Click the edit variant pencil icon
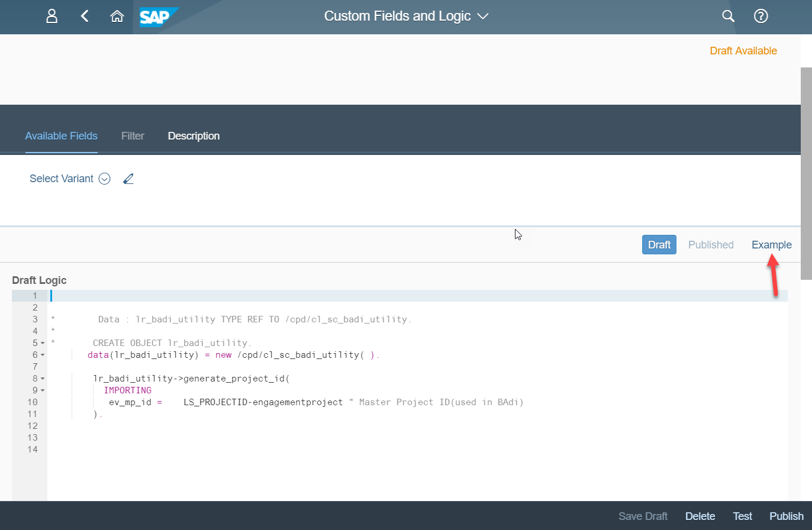812x530 pixels. pos(128,179)
